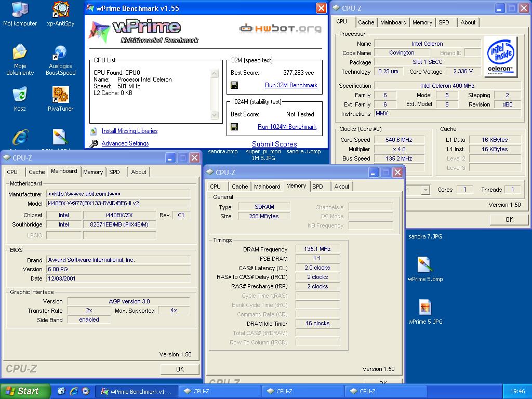Launch Internet Explorer from quick launch
Viewport: 532px width, 399px height.
[73, 391]
